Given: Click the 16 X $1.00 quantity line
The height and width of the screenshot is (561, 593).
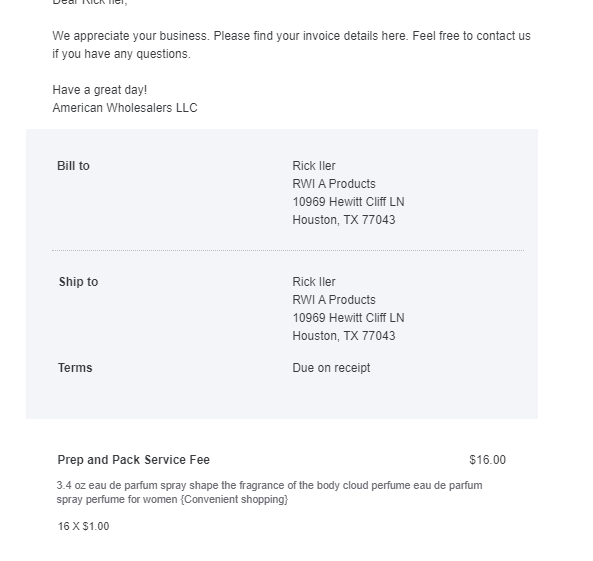Looking at the screenshot, I should 84,526.
